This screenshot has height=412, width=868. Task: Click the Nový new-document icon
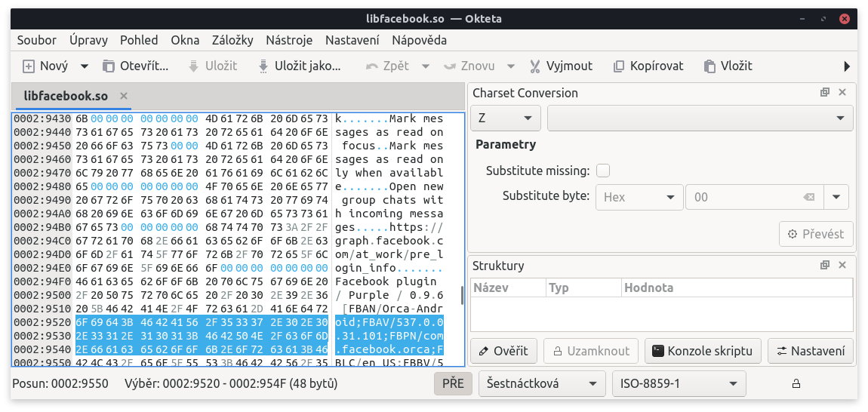point(28,66)
